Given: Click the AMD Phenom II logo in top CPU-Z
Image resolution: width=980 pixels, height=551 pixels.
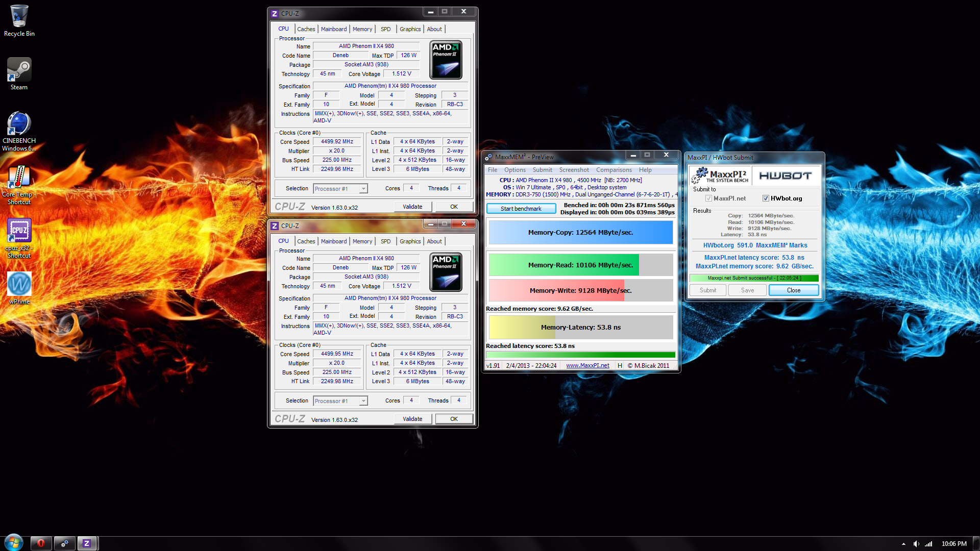Looking at the screenshot, I should (446, 60).
